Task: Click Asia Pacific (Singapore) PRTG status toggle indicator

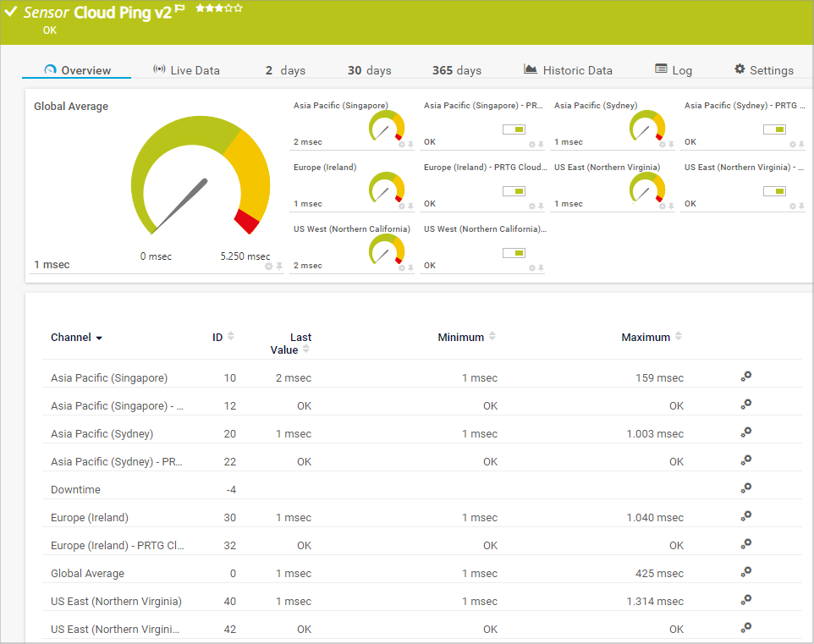Action: click(514, 129)
